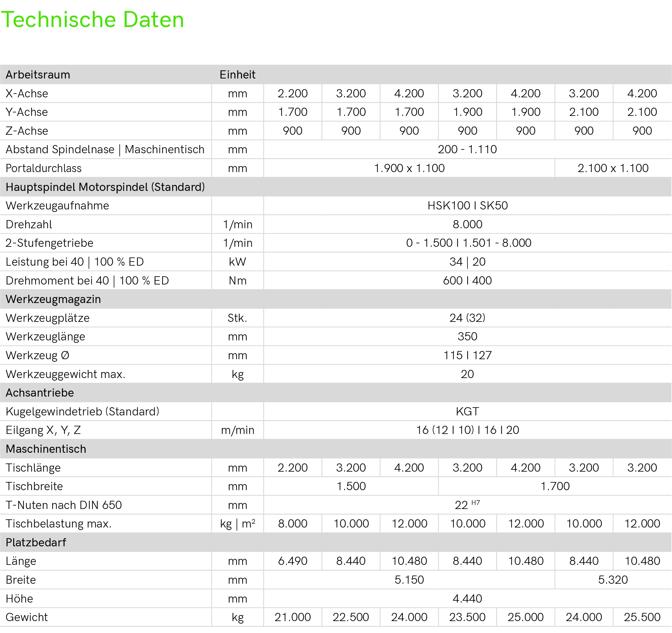Click the 'Z-Achse' row label
The height and width of the screenshot is (633, 672).
tap(27, 131)
